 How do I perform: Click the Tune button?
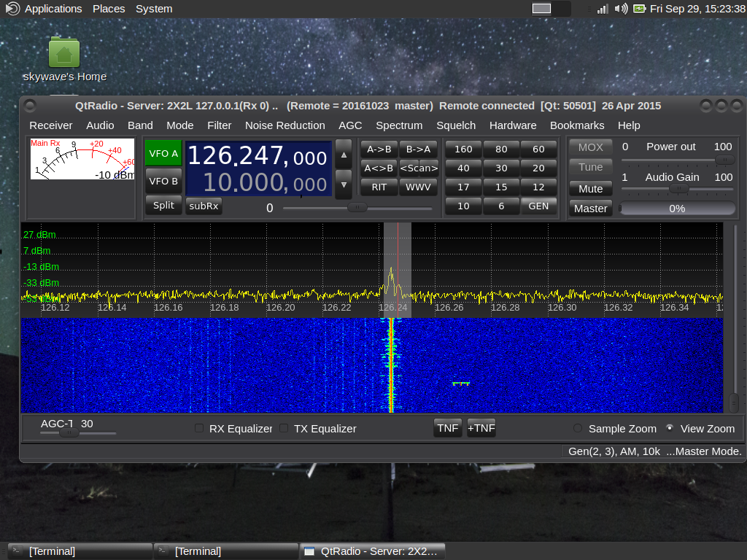(590, 167)
